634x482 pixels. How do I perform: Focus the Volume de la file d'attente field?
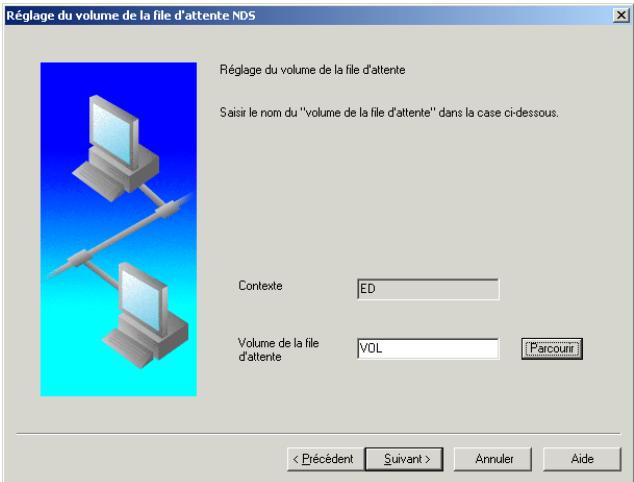pos(428,349)
